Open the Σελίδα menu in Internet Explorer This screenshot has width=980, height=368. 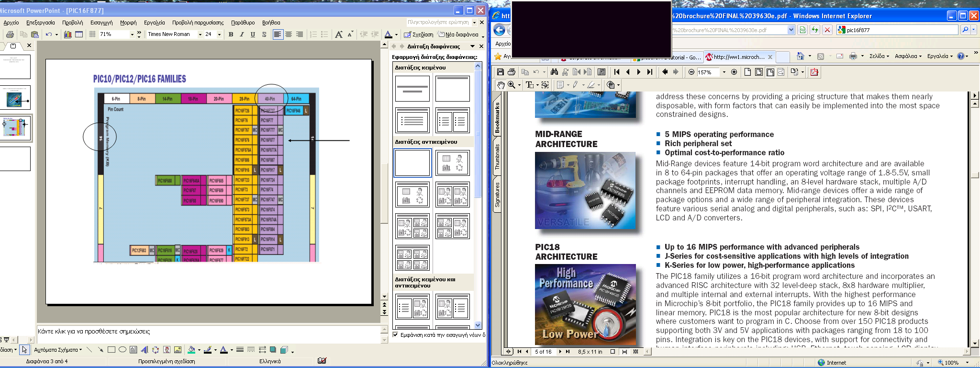tap(879, 56)
